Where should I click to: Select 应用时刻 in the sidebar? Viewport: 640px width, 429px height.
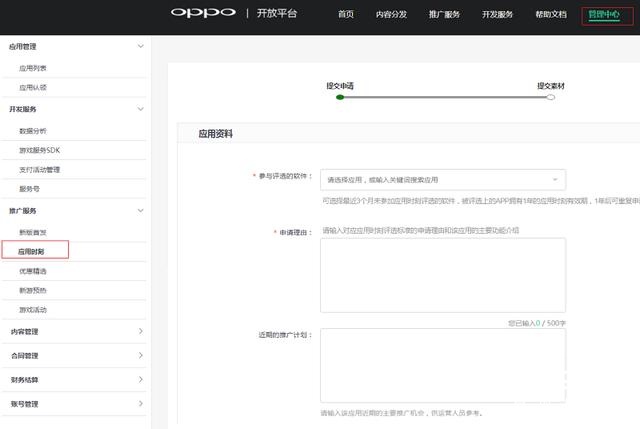(x=33, y=251)
